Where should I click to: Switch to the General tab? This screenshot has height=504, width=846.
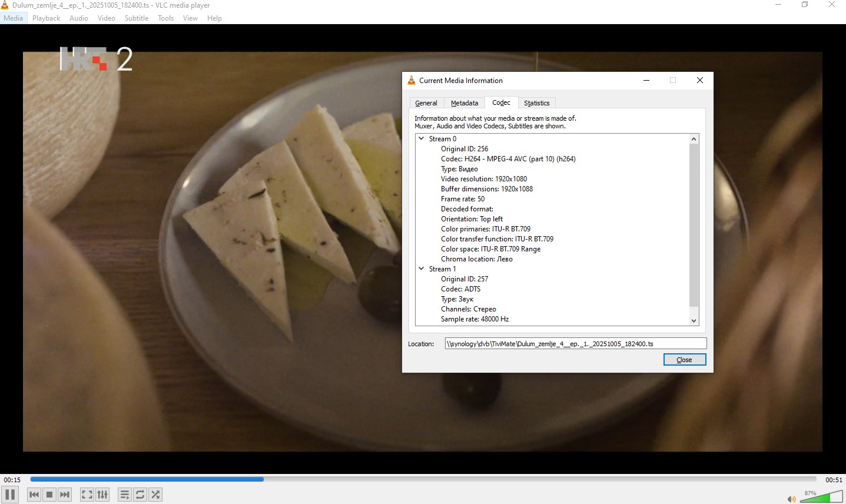click(426, 103)
